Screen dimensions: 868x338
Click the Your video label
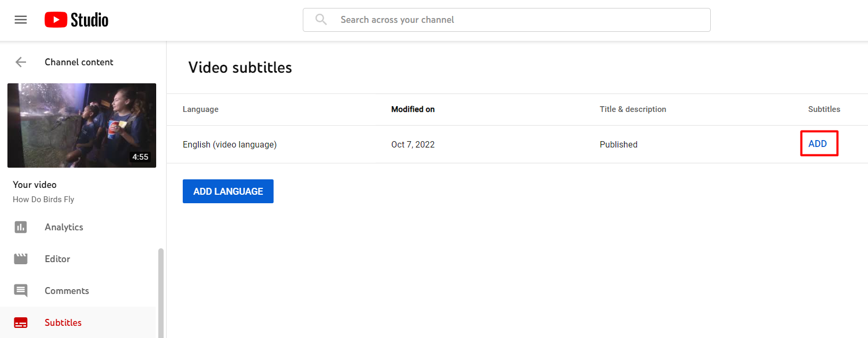pos(35,185)
